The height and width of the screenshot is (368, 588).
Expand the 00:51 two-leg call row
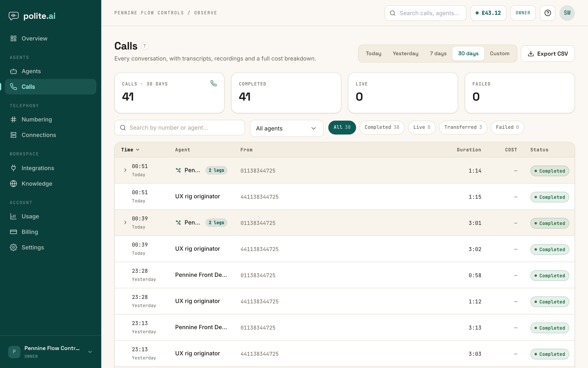point(125,170)
